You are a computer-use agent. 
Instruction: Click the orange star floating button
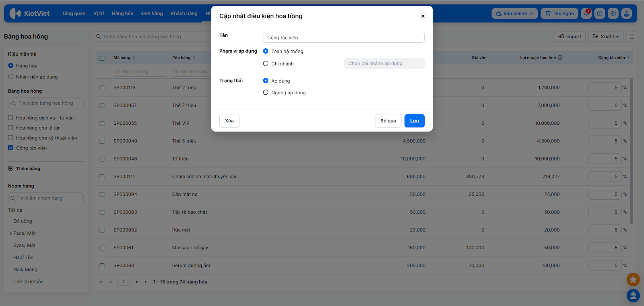click(633, 279)
